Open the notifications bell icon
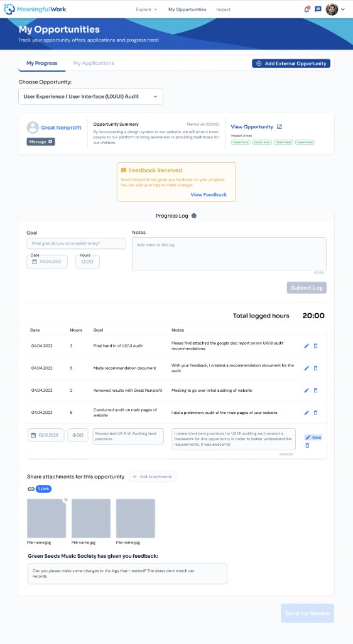The height and width of the screenshot is (644, 353). tap(307, 9)
